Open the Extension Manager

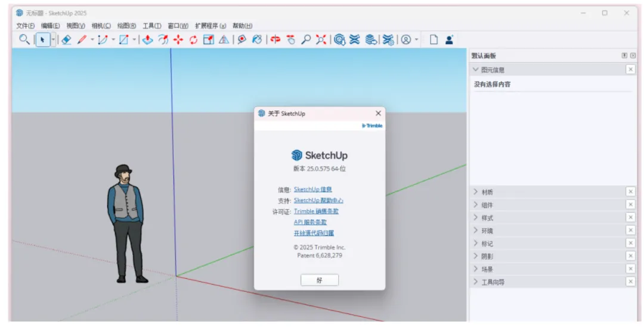pos(388,39)
